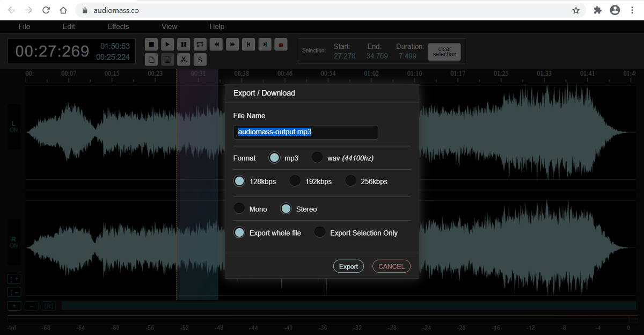Open the Edit menu
Viewport: 644px width, 335px height.
[69, 26]
